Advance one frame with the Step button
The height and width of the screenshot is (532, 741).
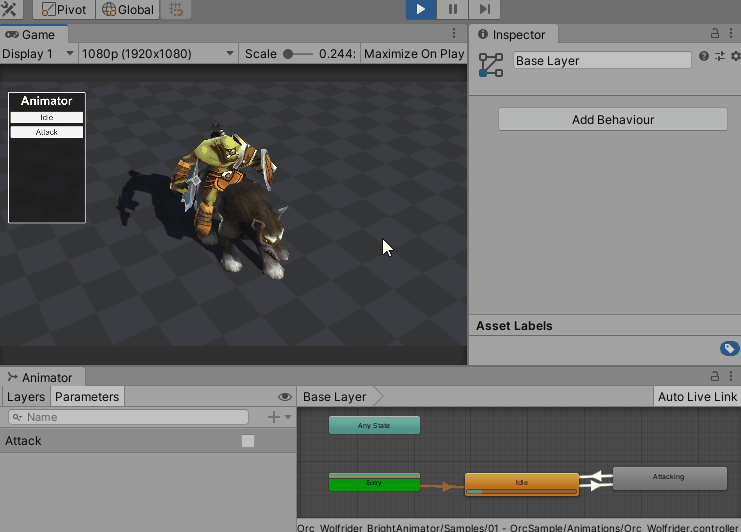coord(484,9)
